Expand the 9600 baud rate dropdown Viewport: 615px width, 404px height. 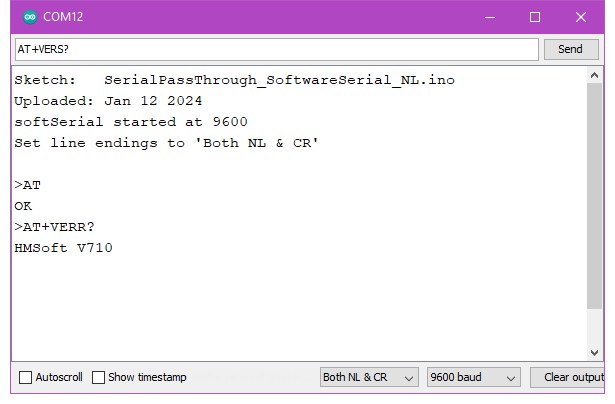point(473,377)
